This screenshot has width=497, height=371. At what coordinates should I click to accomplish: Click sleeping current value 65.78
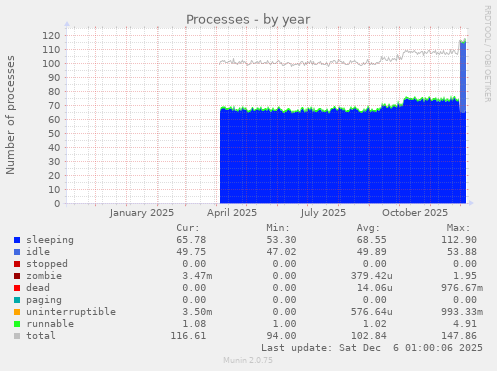[191, 240]
